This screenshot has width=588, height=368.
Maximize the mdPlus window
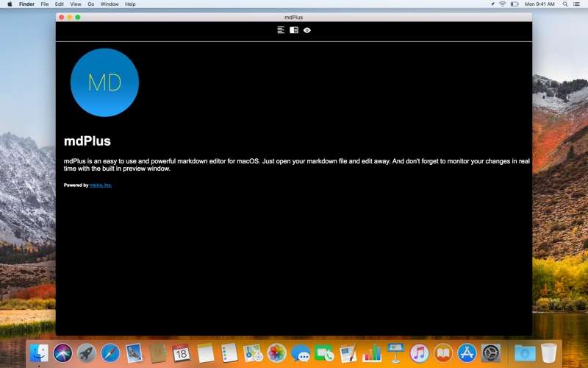[x=78, y=17]
